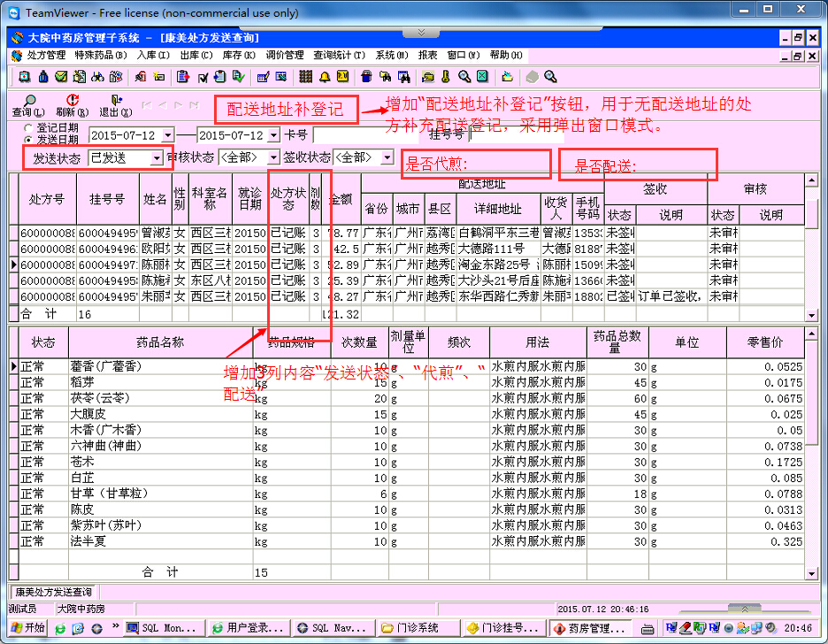Click the first-aid kit toolbar icon
This screenshot has height=644, width=828.
tap(24, 77)
